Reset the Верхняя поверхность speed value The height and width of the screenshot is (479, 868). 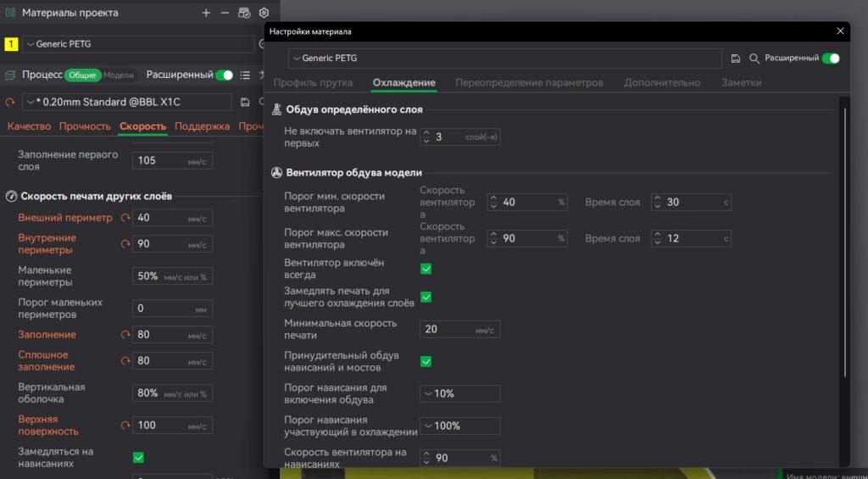(x=125, y=426)
